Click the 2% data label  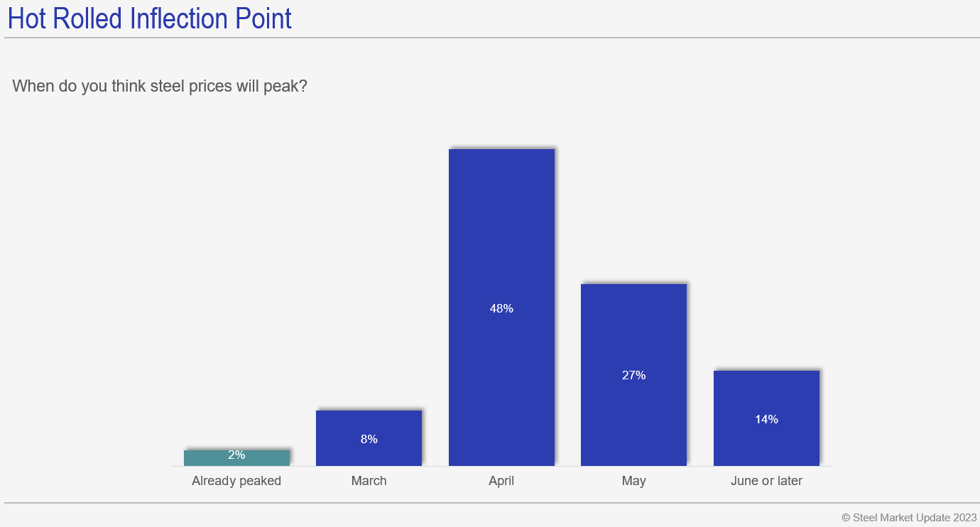pyautogui.click(x=236, y=455)
